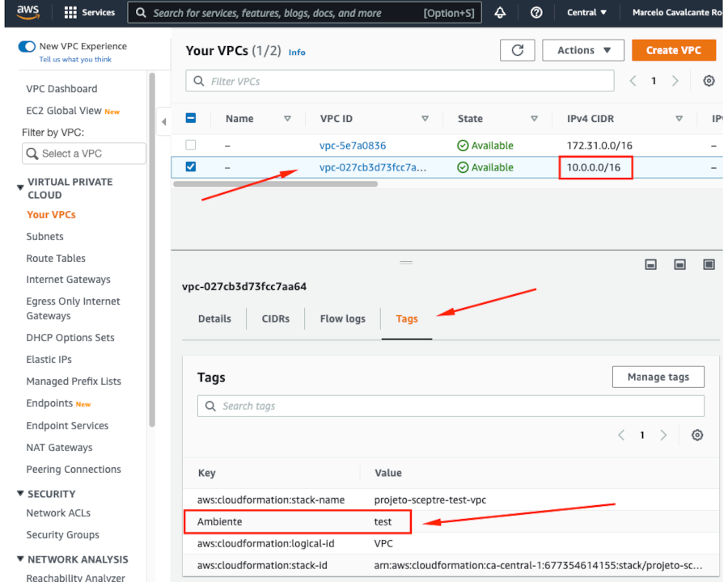Open VPC table preferences gear icon
Screen dimensions: 728x582
point(709,81)
